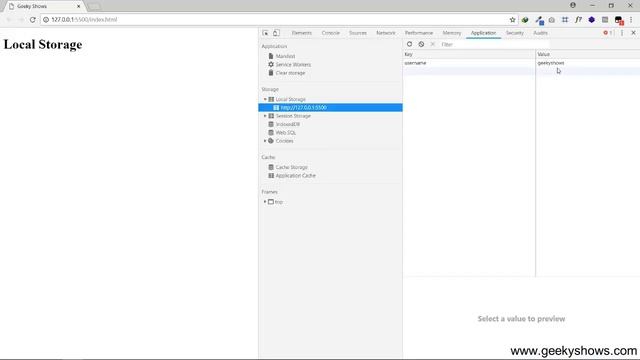Screen dimensions: 640x360
Task: Expand the Cookies tree arrow
Action: point(265,141)
